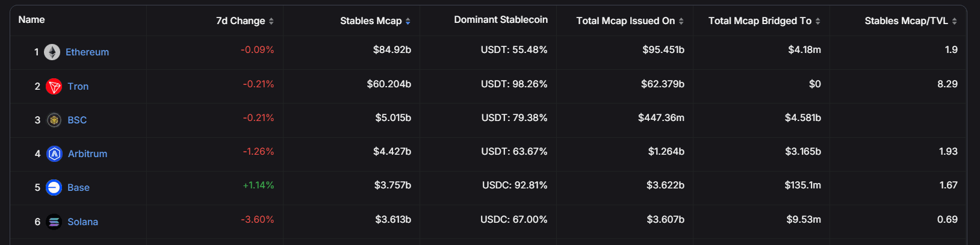
Task: Open the Base chain link
Action: (x=78, y=188)
